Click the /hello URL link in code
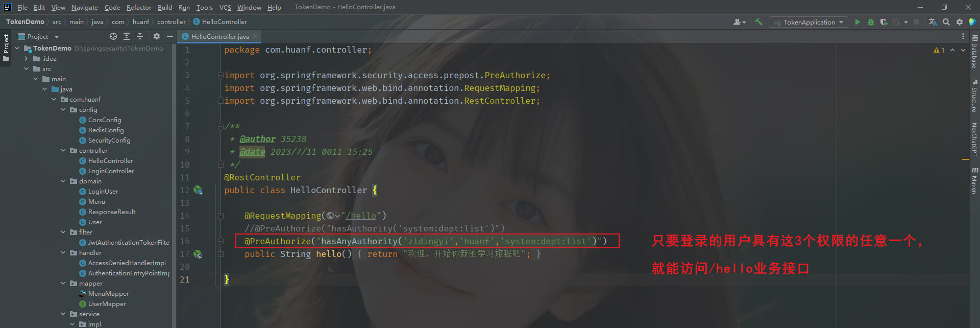Image resolution: width=980 pixels, height=328 pixels. [361, 216]
